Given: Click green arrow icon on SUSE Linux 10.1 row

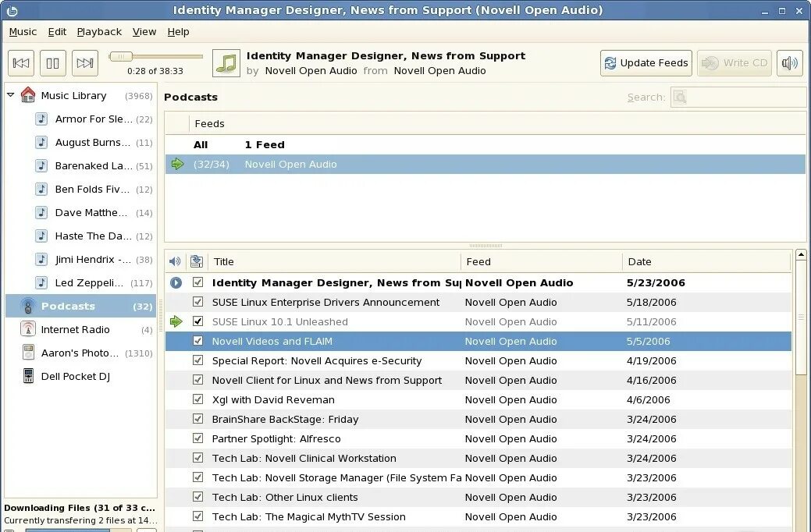Looking at the screenshot, I should 176,321.
